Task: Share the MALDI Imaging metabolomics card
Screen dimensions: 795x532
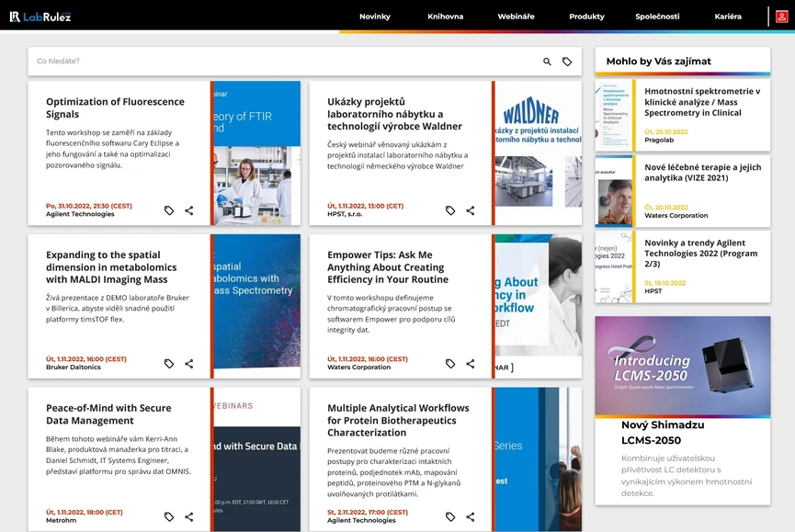Action: click(189, 363)
